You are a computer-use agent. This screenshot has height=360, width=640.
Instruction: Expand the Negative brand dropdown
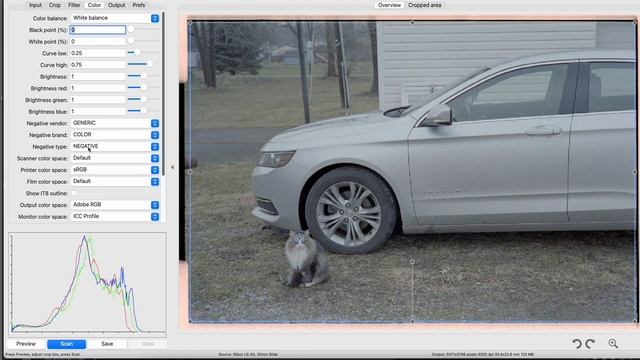pyautogui.click(x=115, y=135)
